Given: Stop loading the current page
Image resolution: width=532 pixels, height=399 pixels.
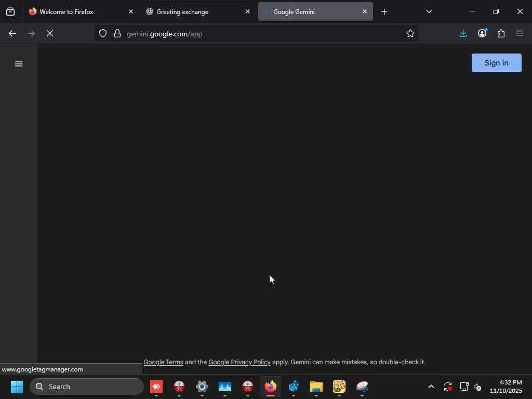Looking at the screenshot, I should [50, 33].
